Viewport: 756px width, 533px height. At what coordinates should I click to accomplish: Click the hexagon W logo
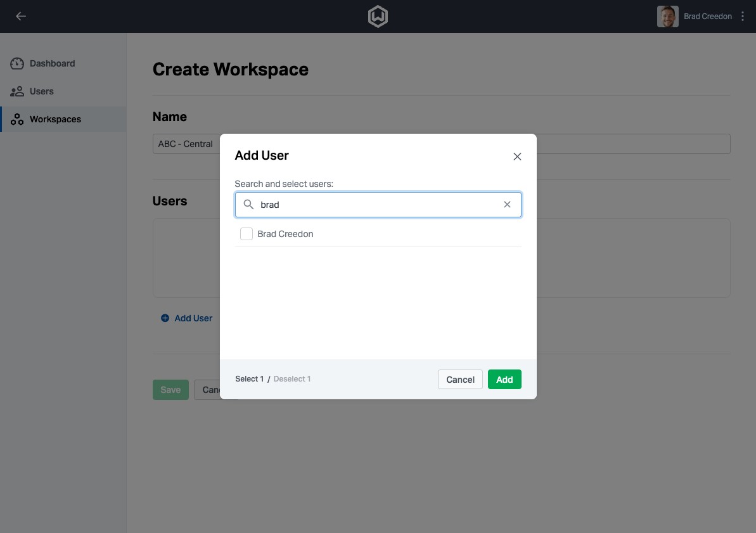378,16
